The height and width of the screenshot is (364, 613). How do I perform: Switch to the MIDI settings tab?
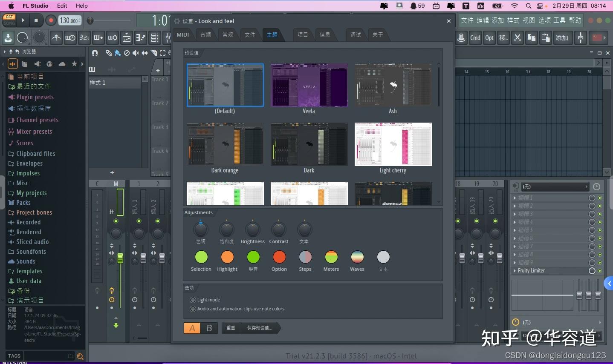182,34
